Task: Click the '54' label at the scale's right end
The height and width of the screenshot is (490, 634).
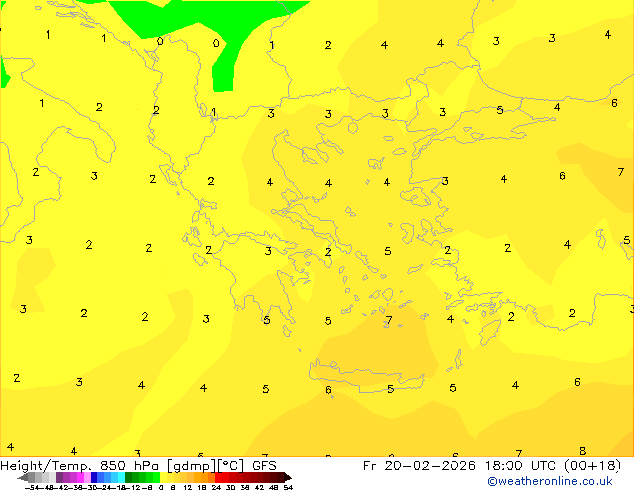Action: coord(288,487)
